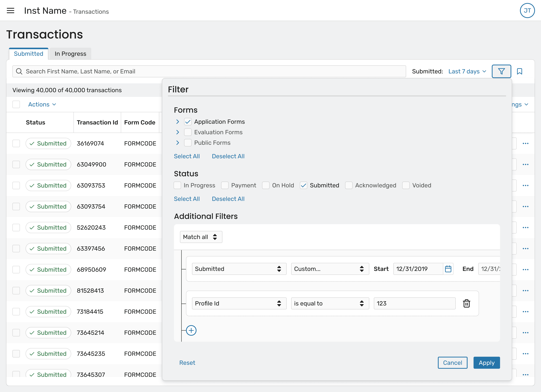
Task: Open the Match all dropdown
Action: coord(201,237)
